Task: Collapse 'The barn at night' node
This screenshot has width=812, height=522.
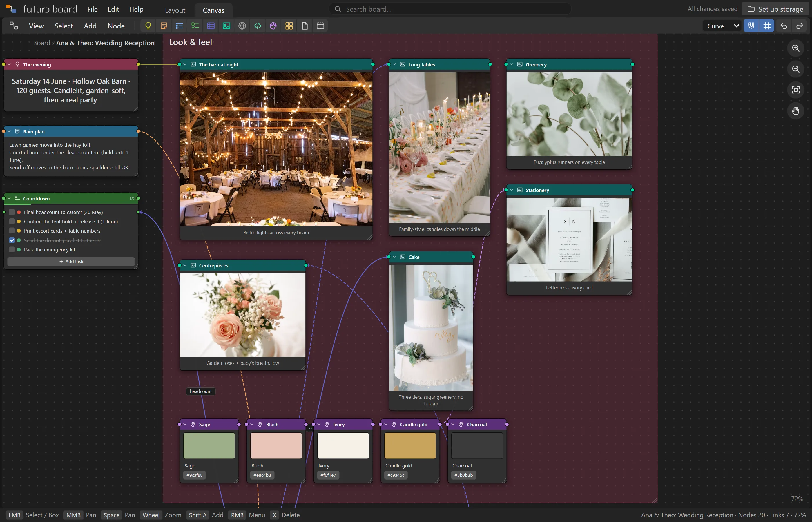Action: [185, 64]
